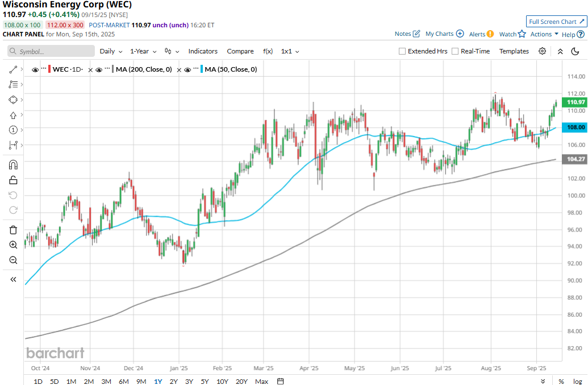The height and width of the screenshot is (385, 588).
Task: Open the Fibonacci/text list tool
Action: click(13, 84)
